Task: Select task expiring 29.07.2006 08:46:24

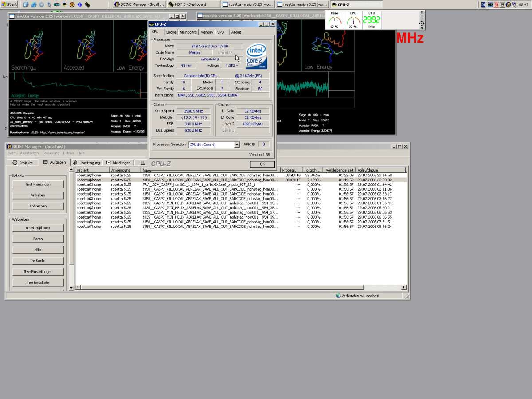Action: 240,227
